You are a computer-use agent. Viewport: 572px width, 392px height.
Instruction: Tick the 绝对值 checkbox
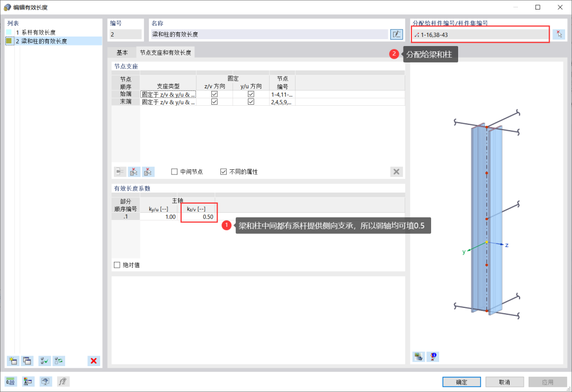tap(117, 265)
